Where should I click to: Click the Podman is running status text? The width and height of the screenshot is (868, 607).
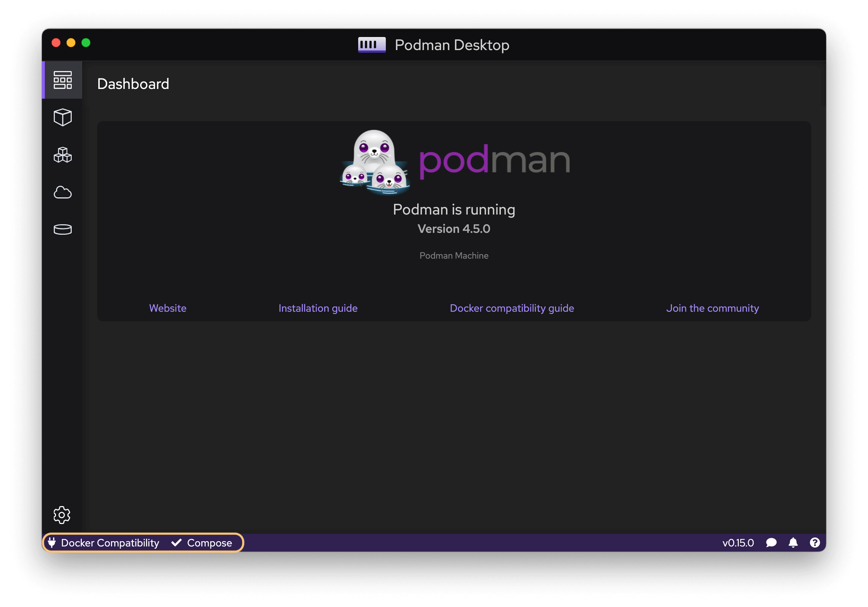point(454,210)
